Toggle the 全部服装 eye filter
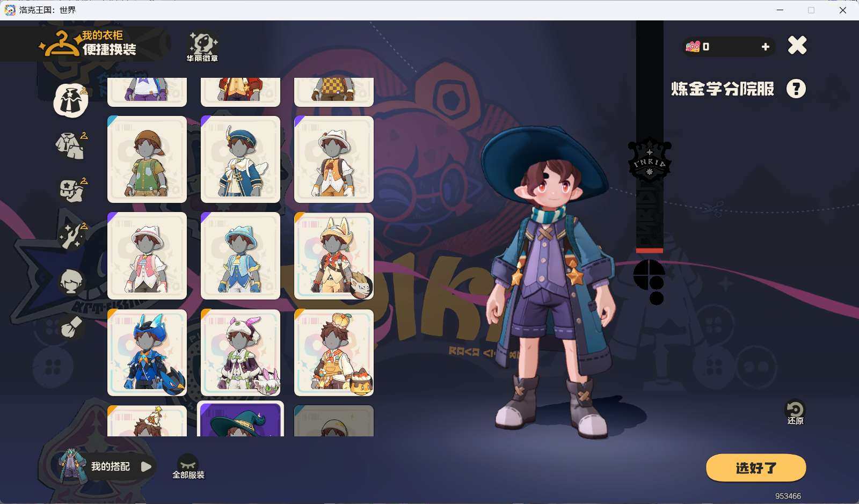The image size is (859, 504). click(x=188, y=466)
